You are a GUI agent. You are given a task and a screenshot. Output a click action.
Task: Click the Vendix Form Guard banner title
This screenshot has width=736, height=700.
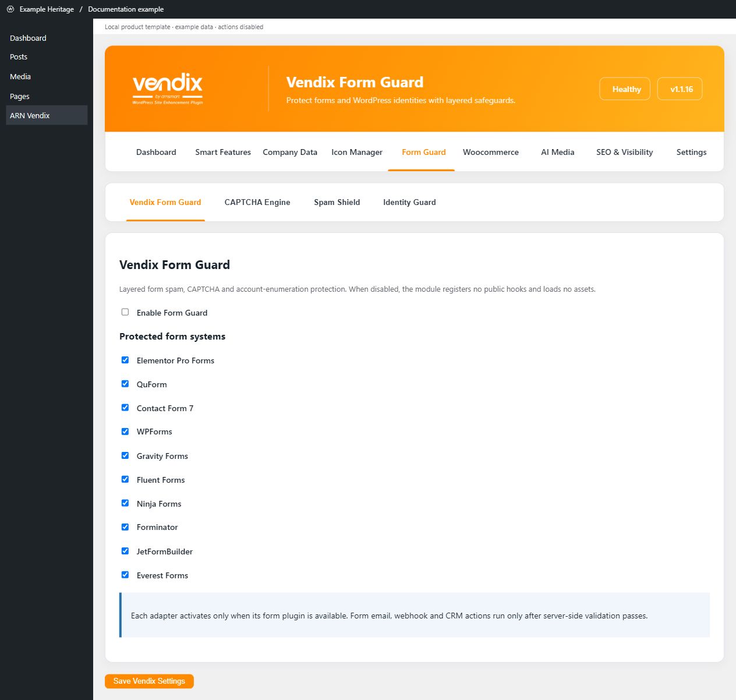[355, 82]
